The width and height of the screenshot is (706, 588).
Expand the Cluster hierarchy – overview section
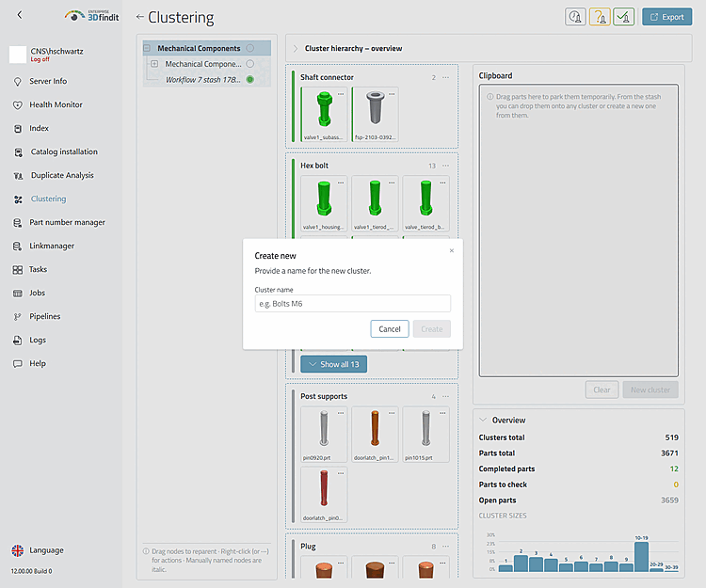[296, 49]
